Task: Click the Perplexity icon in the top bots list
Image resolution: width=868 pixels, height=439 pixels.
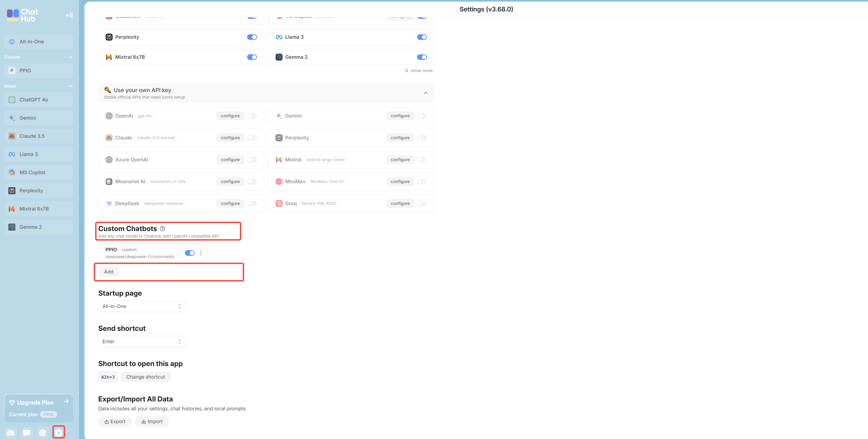Action: pyautogui.click(x=109, y=37)
